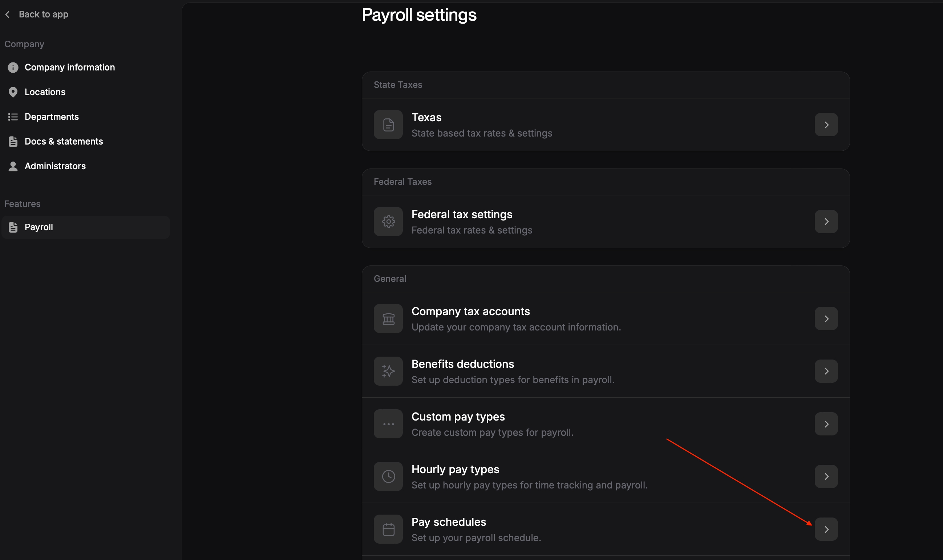Screen dimensions: 943x560
Task: Click the Texas document icon
Action: point(388,125)
